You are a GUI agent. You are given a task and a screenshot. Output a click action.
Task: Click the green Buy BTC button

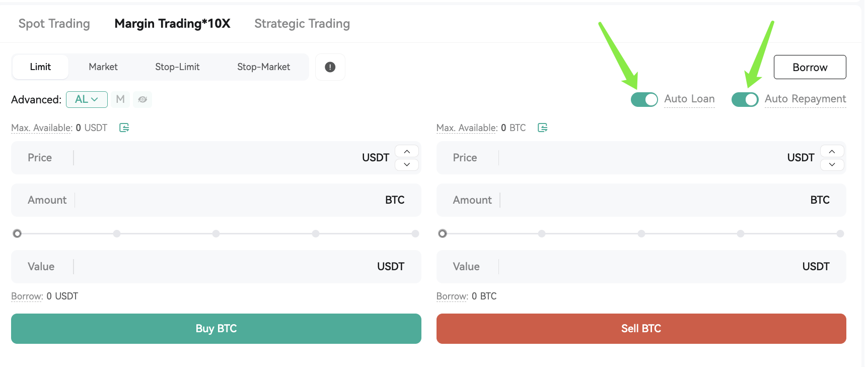(216, 329)
